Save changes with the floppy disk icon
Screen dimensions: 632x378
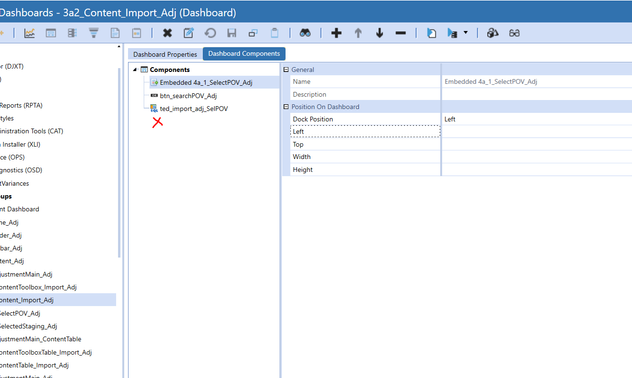231,33
